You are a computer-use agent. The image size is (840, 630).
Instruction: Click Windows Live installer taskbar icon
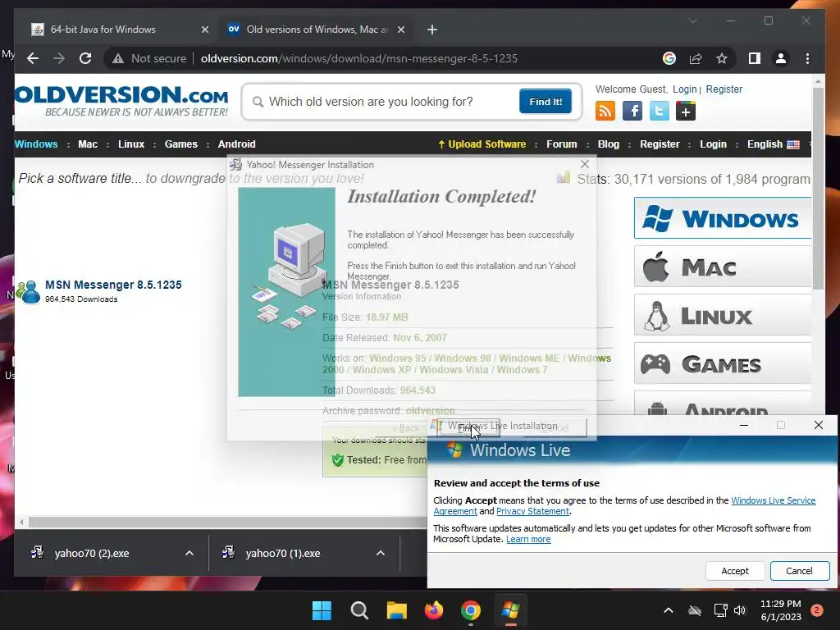tap(510, 610)
